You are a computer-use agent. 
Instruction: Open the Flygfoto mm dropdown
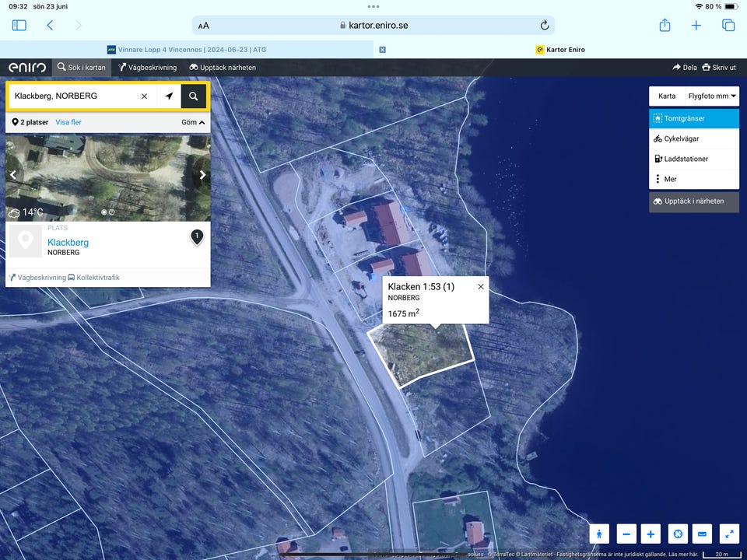(712, 96)
